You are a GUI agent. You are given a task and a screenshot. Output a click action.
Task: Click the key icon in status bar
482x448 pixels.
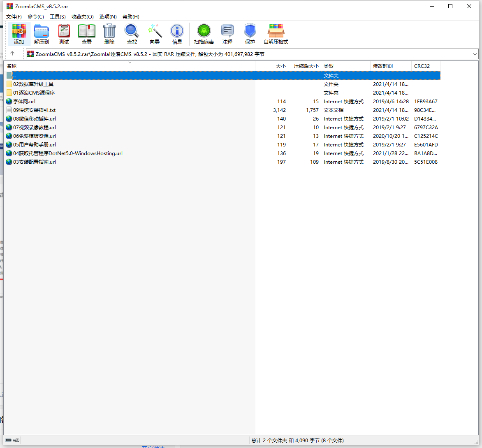pyautogui.click(x=16, y=440)
